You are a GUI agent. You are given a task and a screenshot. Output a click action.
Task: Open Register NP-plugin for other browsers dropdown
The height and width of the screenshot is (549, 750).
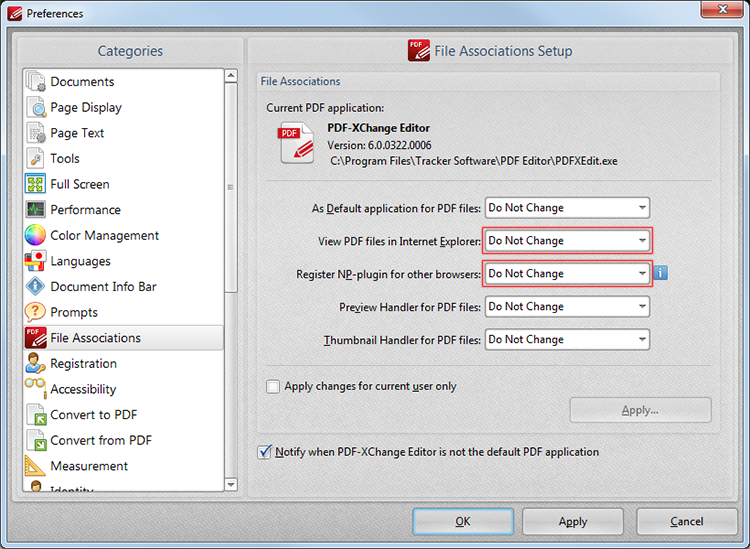click(x=567, y=274)
